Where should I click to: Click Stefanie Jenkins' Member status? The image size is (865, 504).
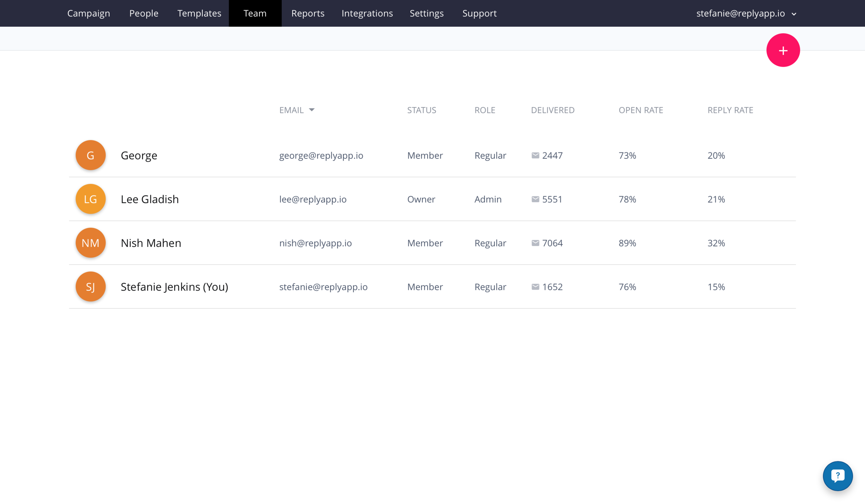tap(425, 287)
